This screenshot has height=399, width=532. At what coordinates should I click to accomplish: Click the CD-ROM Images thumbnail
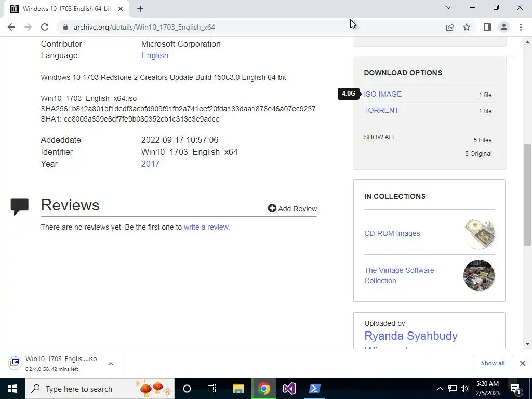coord(480,234)
